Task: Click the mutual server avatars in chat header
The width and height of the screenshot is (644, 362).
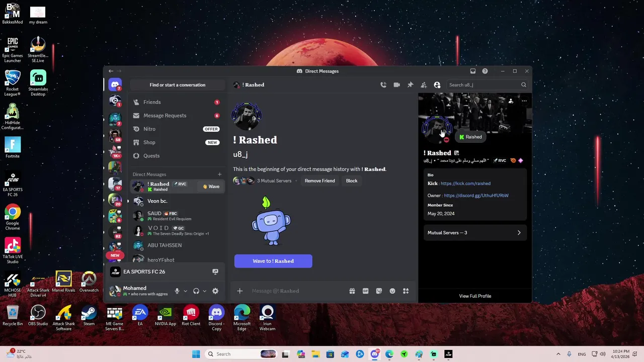Action: (x=244, y=181)
